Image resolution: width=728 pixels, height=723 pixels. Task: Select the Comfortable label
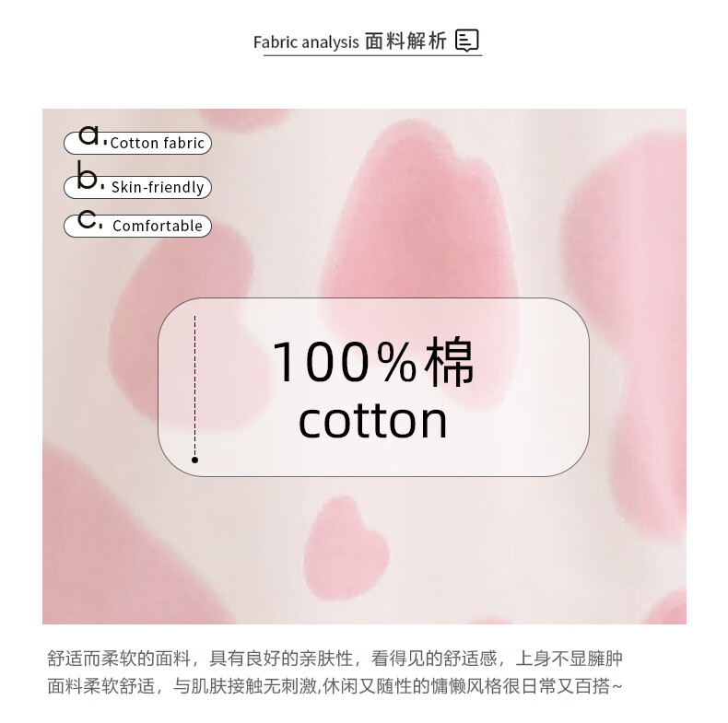[158, 226]
